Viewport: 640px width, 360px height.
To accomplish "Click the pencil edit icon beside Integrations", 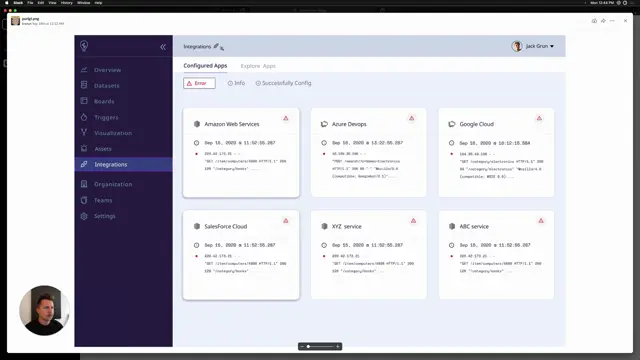I will (216, 46).
